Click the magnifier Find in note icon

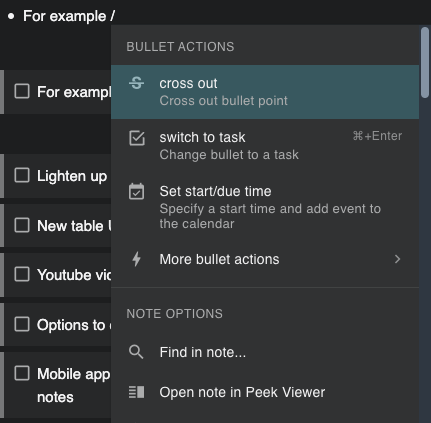(x=136, y=352)
